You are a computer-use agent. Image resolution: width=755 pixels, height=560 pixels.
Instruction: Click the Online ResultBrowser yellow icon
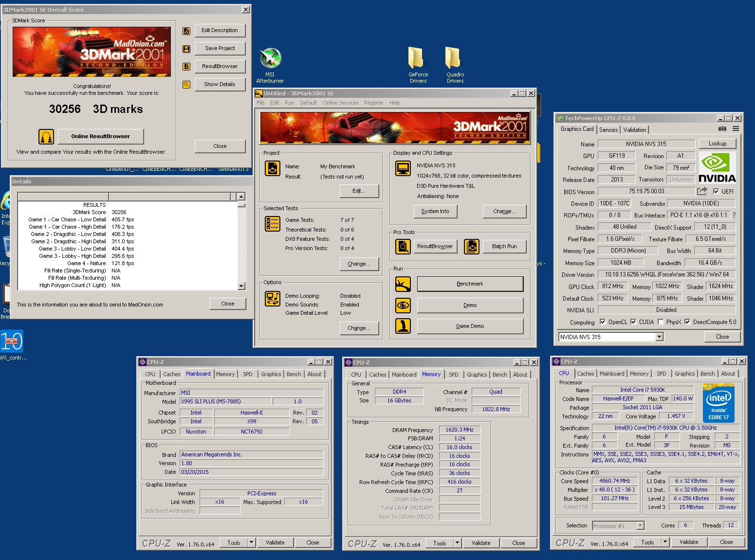pyautogui.click(x=46, y=137)
